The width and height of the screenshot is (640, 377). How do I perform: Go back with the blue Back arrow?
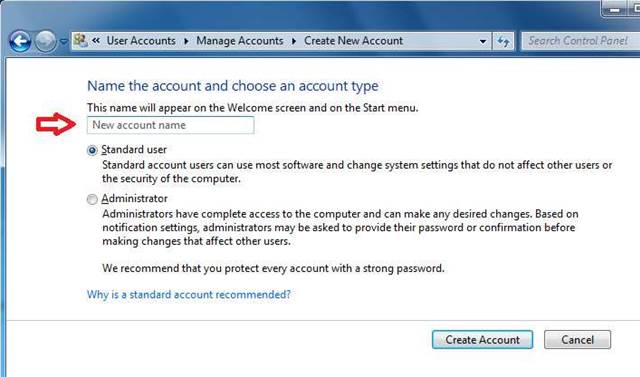(20, 41)
